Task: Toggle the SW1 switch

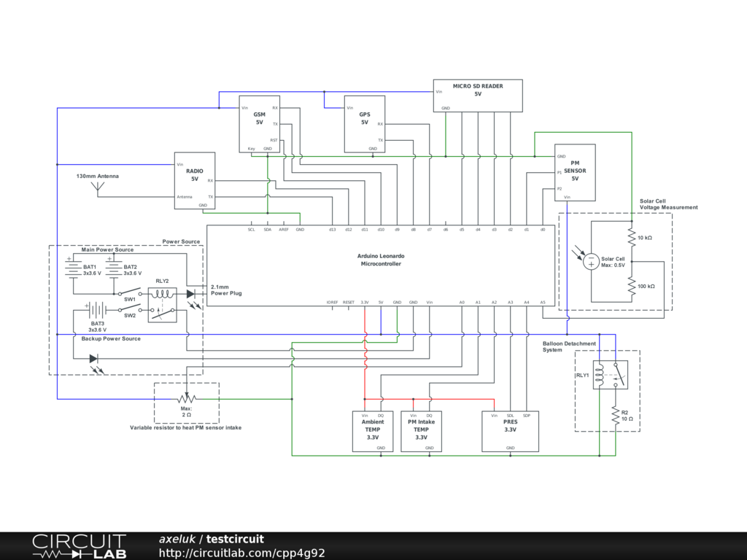Action: [130, 294]
